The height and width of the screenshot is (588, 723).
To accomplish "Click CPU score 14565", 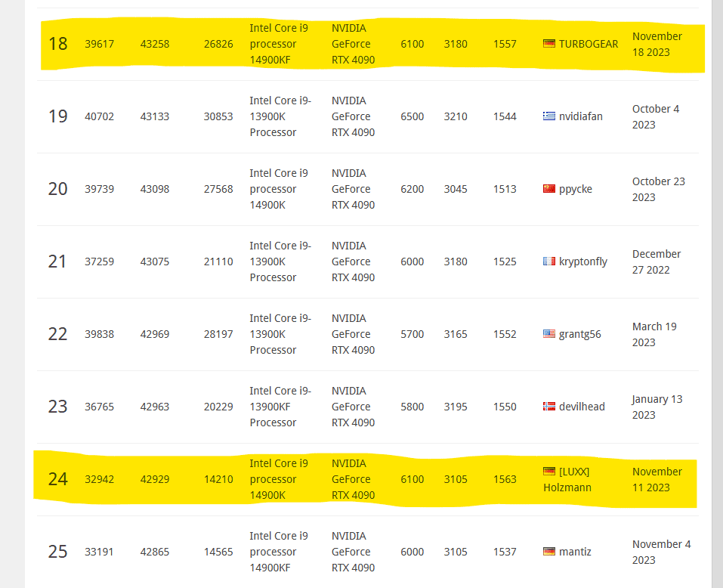I will tap(218, 552).
